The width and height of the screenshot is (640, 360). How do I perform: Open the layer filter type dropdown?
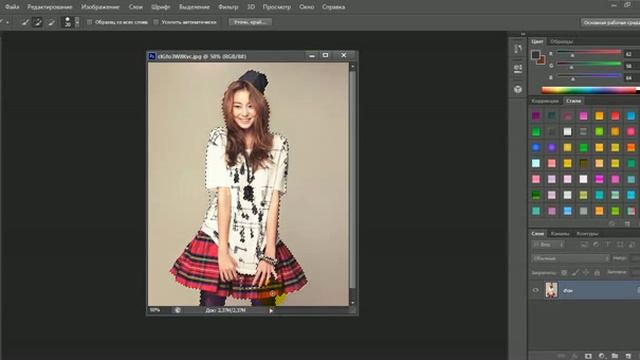click(549, 244)
